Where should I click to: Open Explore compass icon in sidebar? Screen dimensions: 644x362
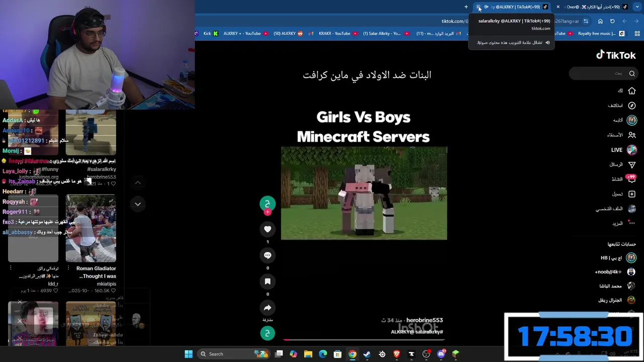(632, 106)
